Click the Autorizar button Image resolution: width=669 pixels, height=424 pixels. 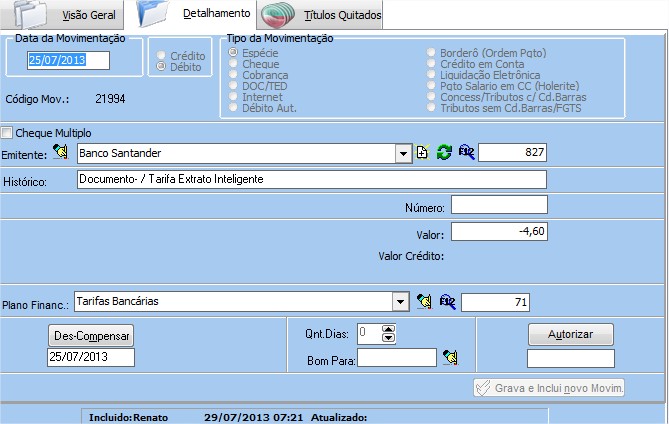pyautogui.click(x=570, y=334)
